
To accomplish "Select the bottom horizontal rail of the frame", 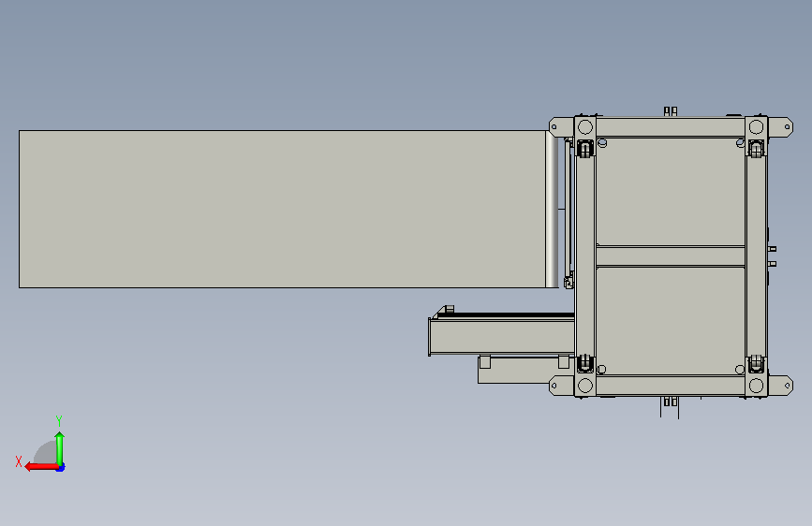I will pos(671,386).
